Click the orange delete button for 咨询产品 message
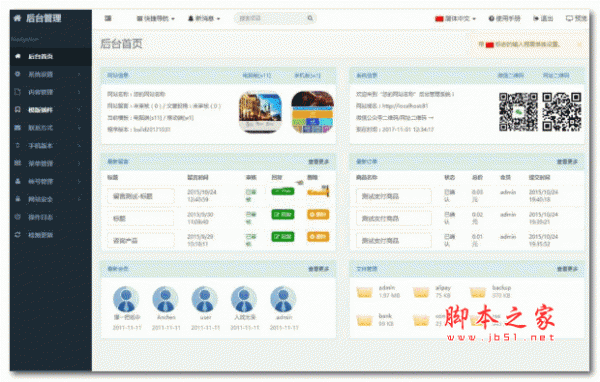Screen dimensions: 600x382 pyautogui.click(x=318, y=237)
